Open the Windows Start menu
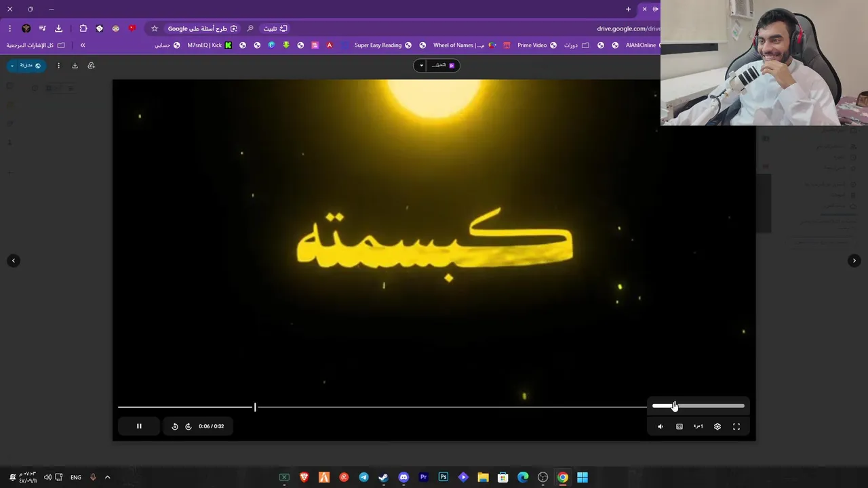This screenshot has width=868, height=488. pyautogui.click(x=583, y=477)
